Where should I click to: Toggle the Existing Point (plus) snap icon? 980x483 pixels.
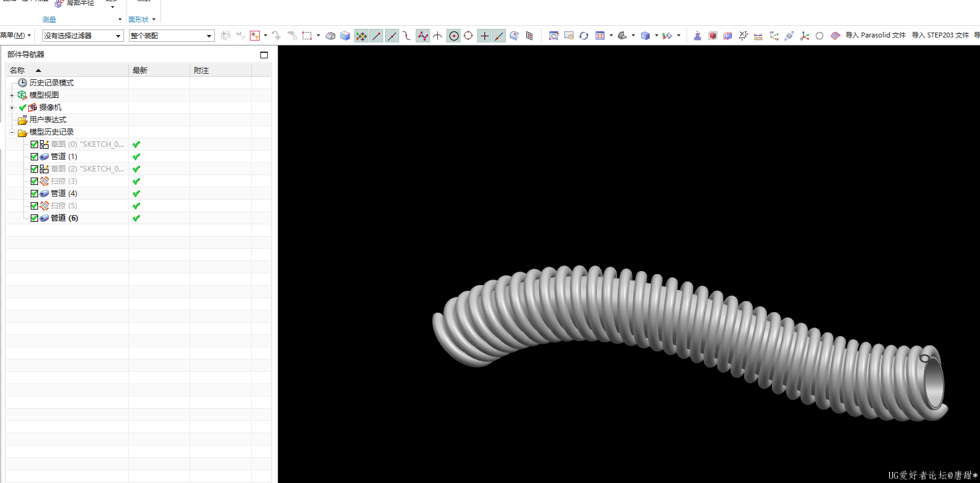[x=484, y=36]
